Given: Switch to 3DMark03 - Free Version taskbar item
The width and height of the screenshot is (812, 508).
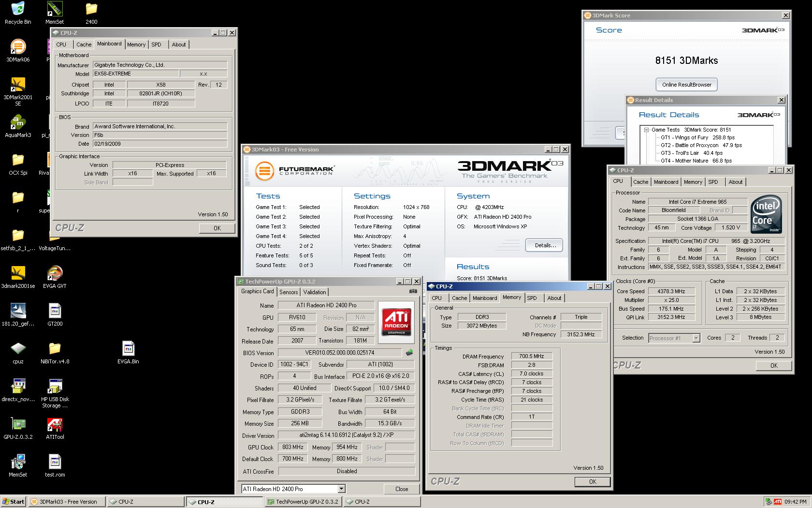Looking at the screenshot, I should [x=66, y=502].
